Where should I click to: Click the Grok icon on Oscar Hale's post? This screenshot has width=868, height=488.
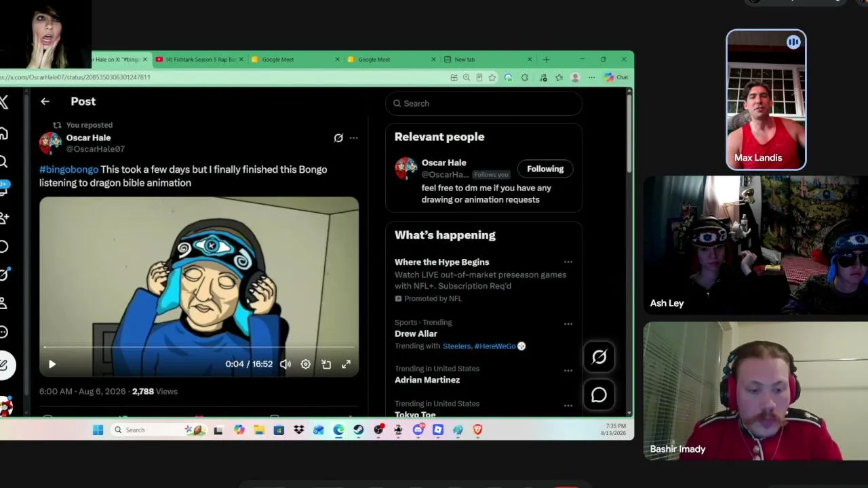[338, 138]
